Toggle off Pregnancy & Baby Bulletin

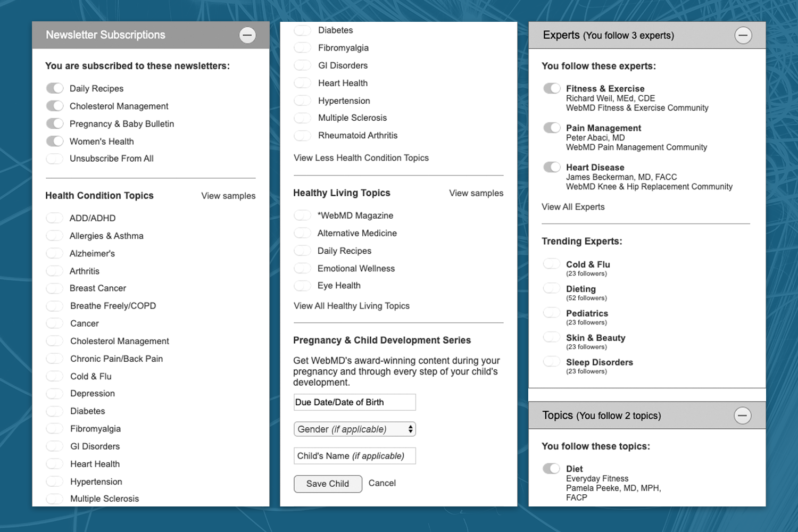(55, 123)
